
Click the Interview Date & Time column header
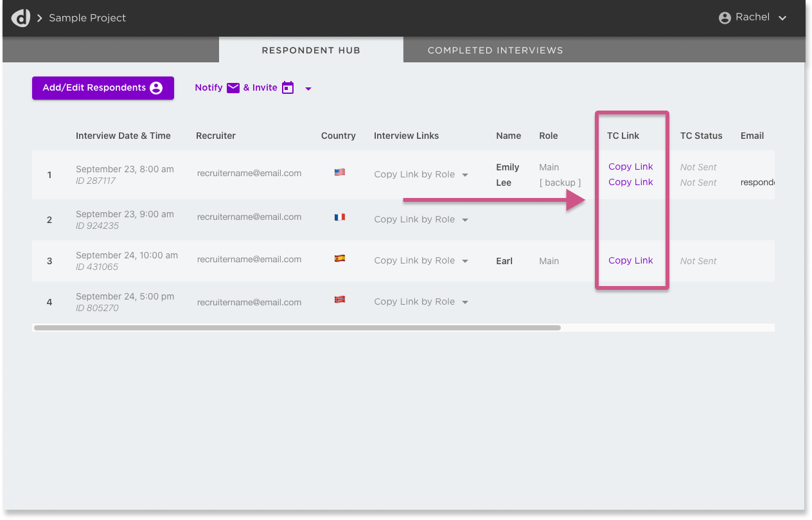(x=123, y=136)
